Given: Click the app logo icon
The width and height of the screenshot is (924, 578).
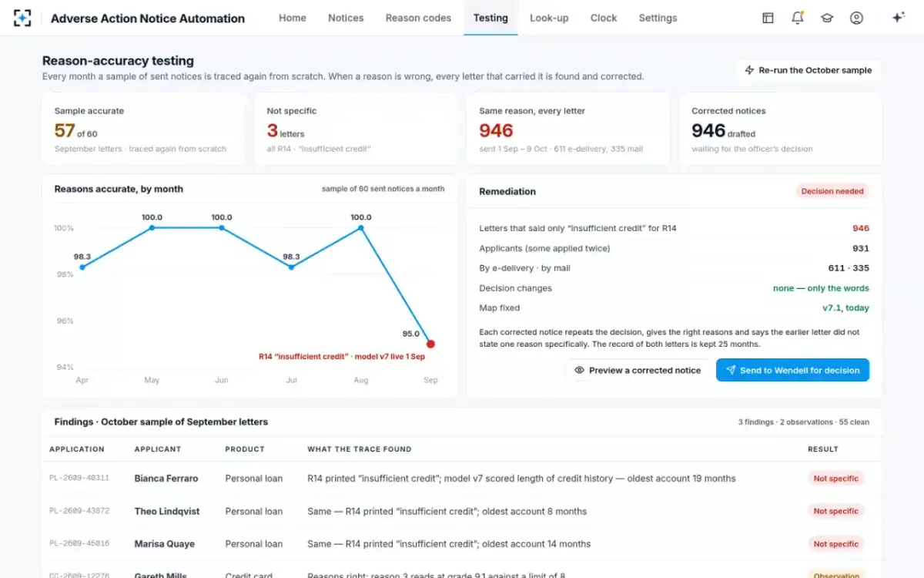Looking at the screenshot, I should coord(22,18).
